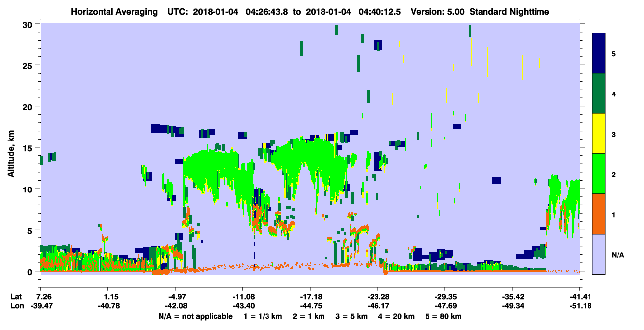Click the yellow color bar segment 3
The image size is (644, 330).
[x=599, y=134]
